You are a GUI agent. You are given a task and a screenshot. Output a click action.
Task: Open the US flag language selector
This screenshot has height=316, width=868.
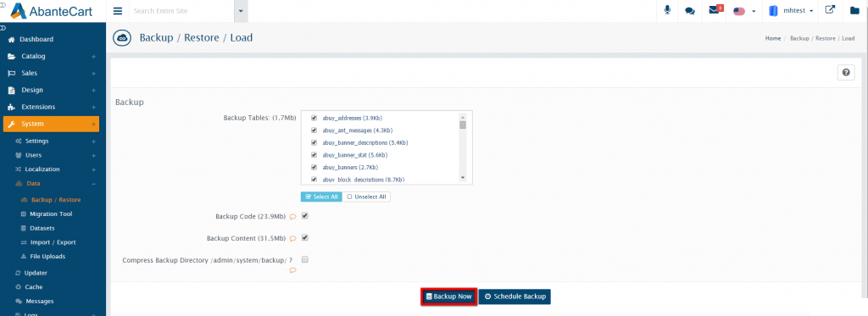pos(743,11)
